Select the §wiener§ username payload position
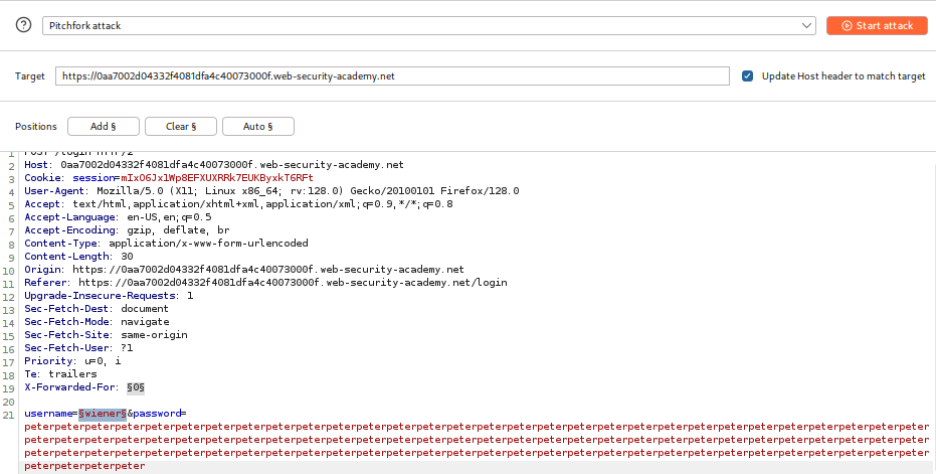The height and width of the screenshot is (474, 936). [102, 413]
